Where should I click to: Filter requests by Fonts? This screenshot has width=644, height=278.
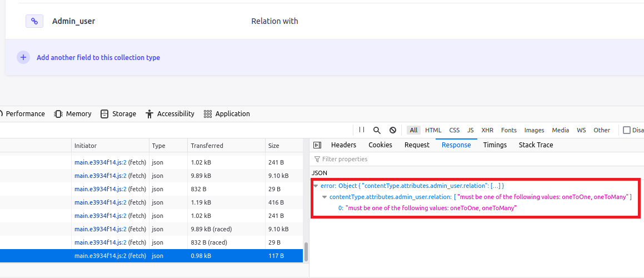[x=509, y=130]
